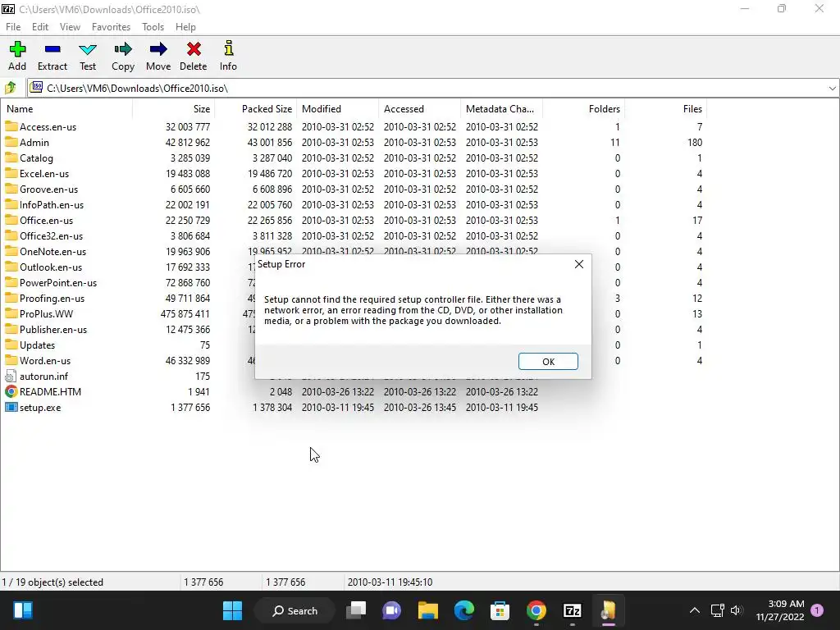
Task: Close the Setup Error dialog with X
Action: click(578, 264)
